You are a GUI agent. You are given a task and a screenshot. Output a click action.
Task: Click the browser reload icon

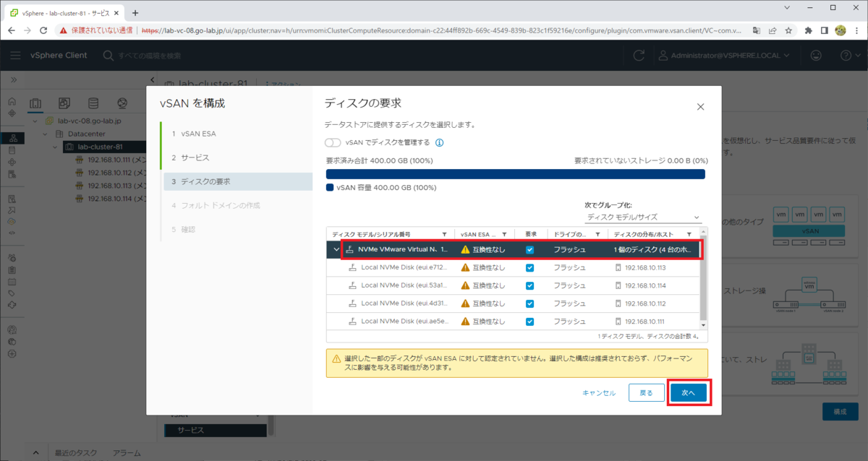click(x=43, y=31)
